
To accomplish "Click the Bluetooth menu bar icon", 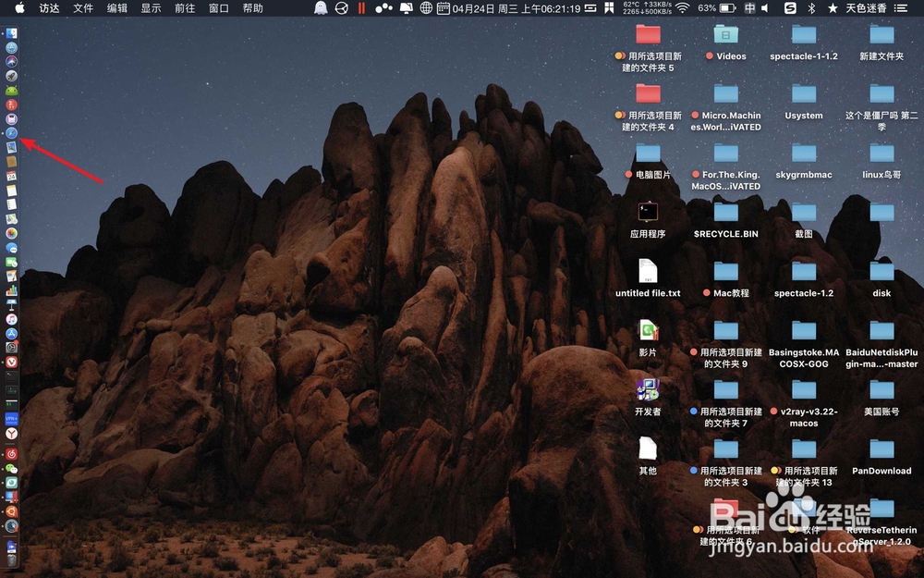I will tap(811, 8).
